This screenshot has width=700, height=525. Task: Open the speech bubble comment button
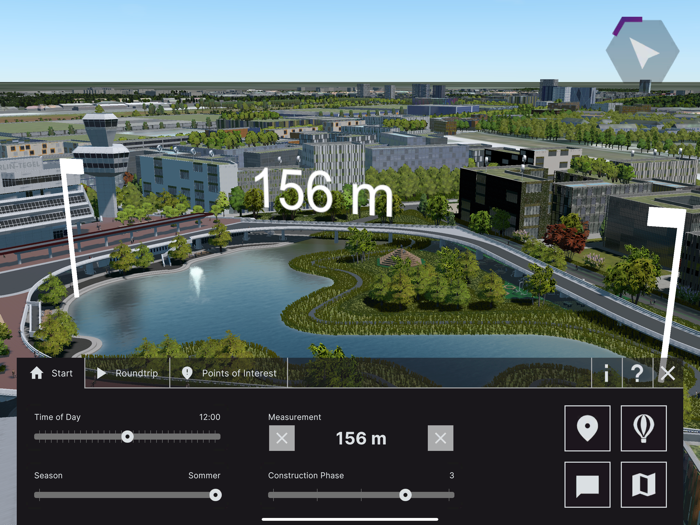(x=587, y=485)
